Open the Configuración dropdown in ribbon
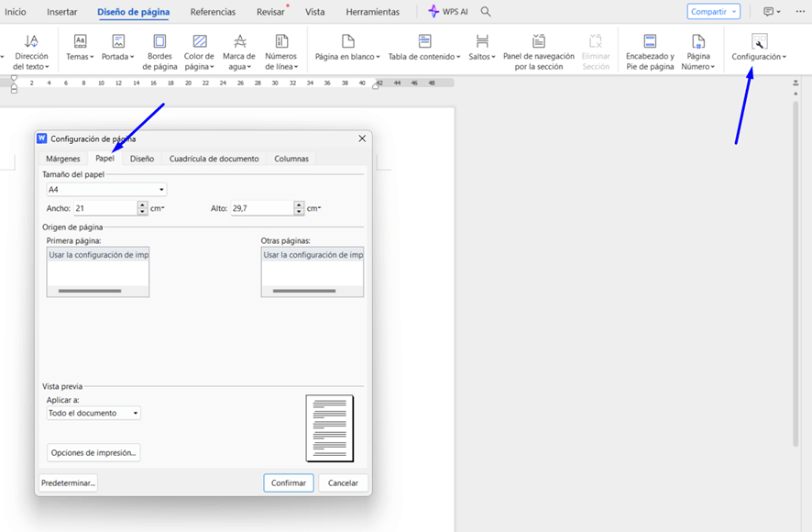 click(759, 57)
